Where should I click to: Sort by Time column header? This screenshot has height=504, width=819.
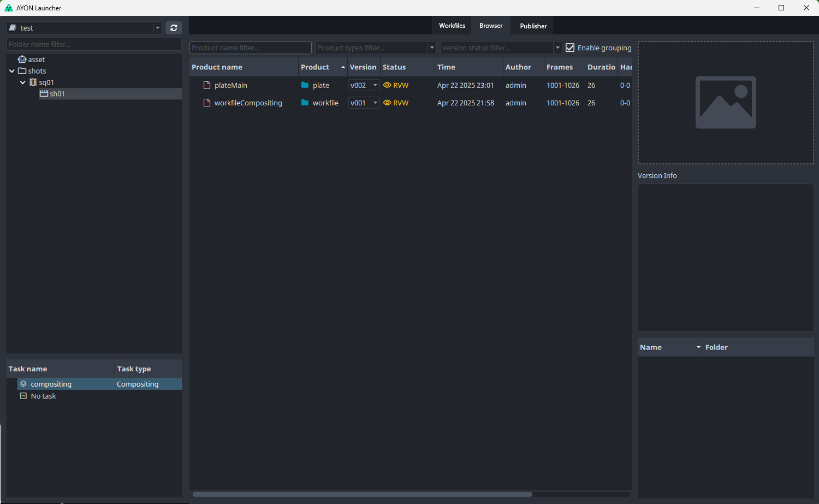click(x=469, y=67)
